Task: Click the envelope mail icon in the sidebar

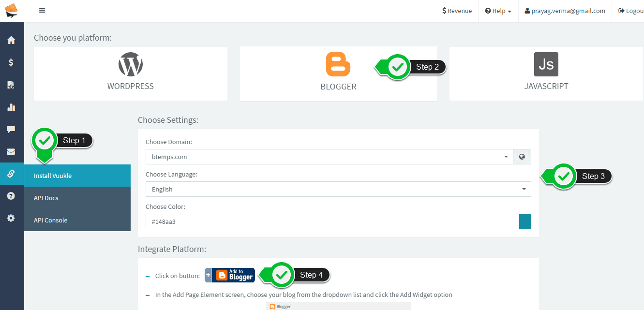Action: tap(11, 152)
